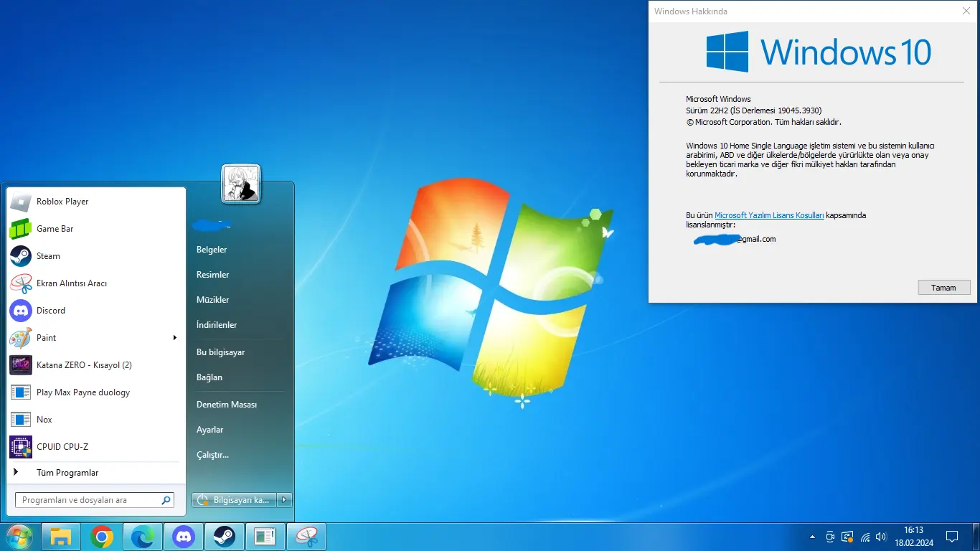Launch Discord from the Start menu list

click(x=97, y=311)
